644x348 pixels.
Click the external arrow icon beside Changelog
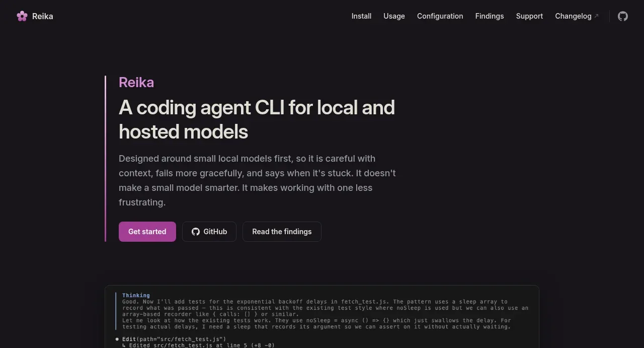click(597, 16)
